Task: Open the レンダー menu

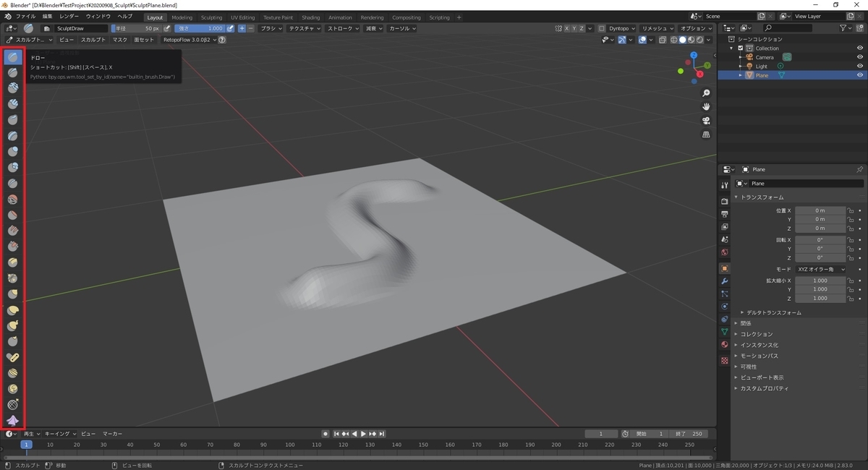Action: tap(69, 17)
